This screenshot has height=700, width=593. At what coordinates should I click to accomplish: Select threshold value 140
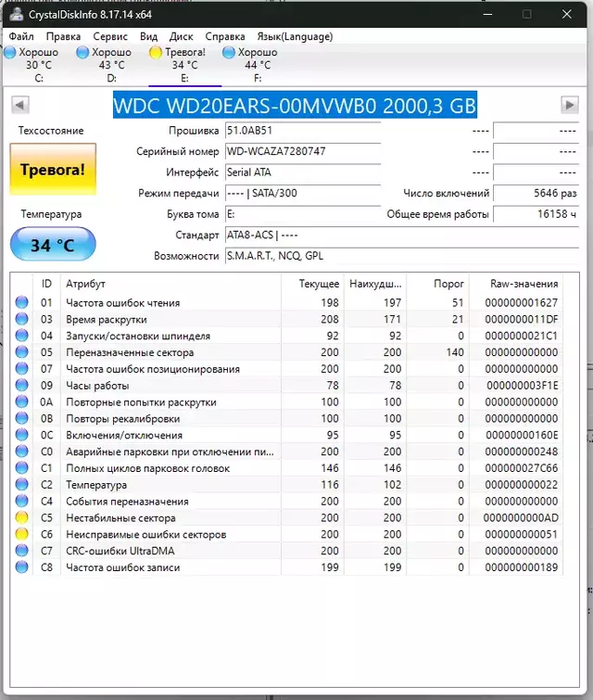(455, 352)
